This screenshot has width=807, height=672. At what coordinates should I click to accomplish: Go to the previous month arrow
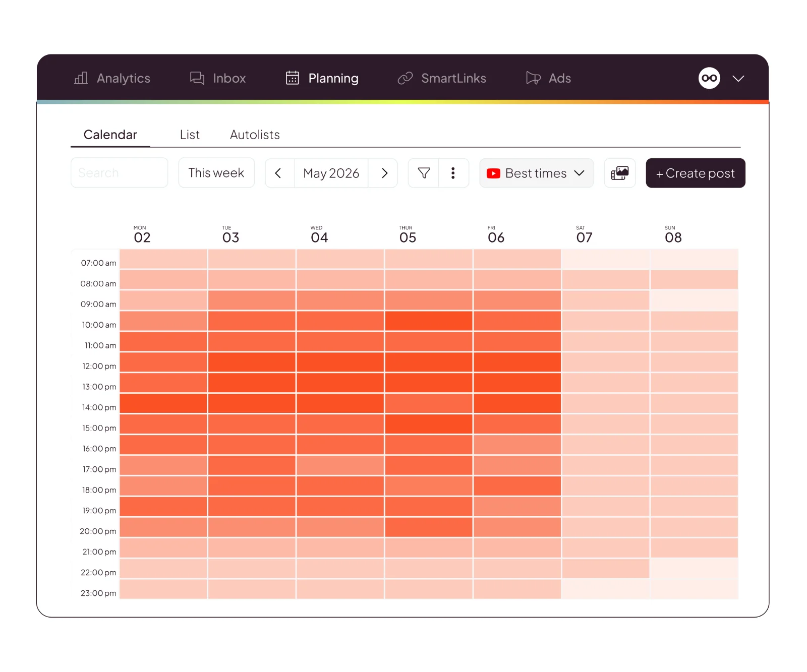pos(278,173)
